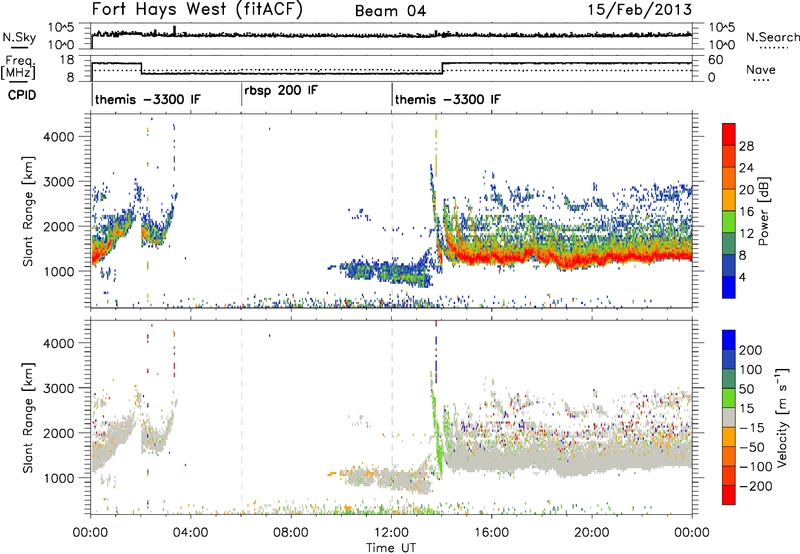Click the dashed 12:00 marker in the power panel

(x=392, y=211)
